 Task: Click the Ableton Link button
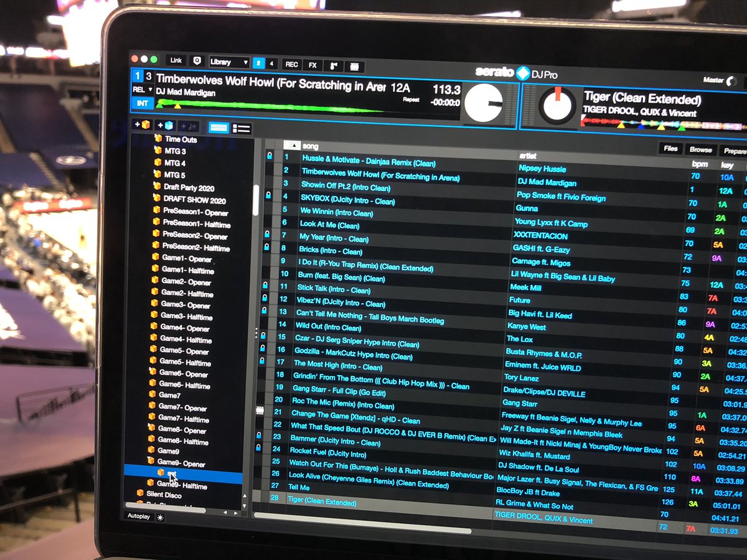pyautogui.click(x=176, y=60)
